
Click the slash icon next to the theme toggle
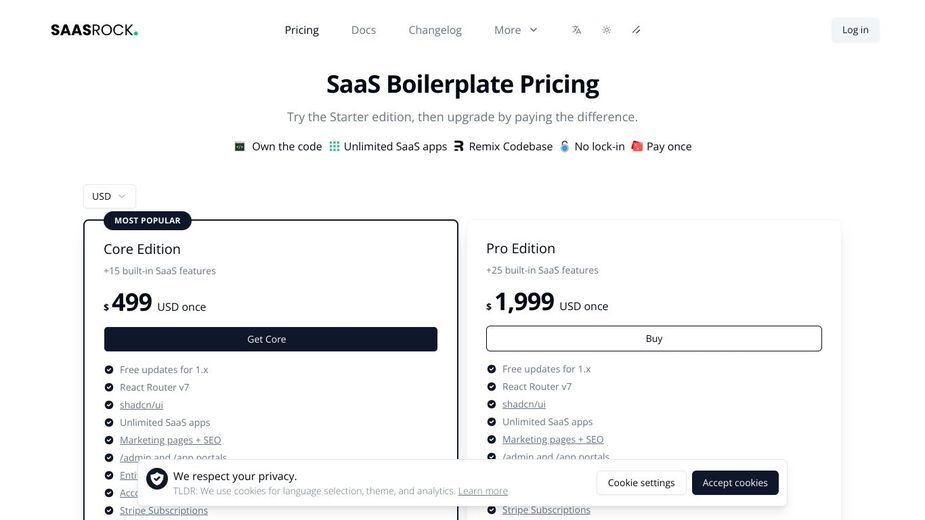click(636, 30)
